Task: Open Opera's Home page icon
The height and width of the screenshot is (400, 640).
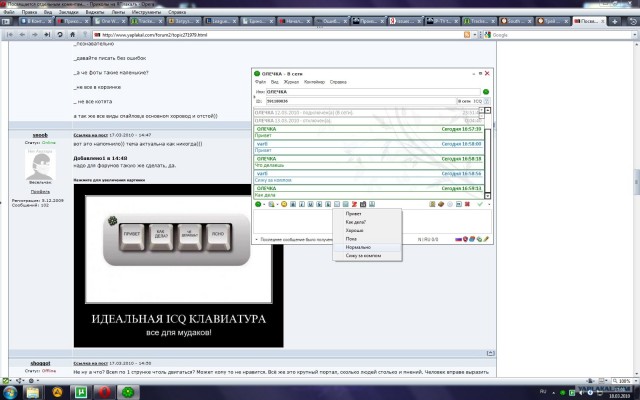Action: [72, 35]
